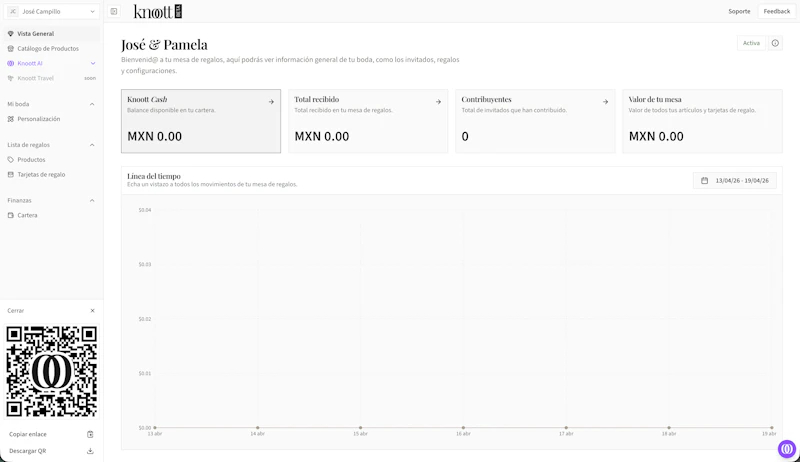Open Productos in gift list

tap(51, 160)
